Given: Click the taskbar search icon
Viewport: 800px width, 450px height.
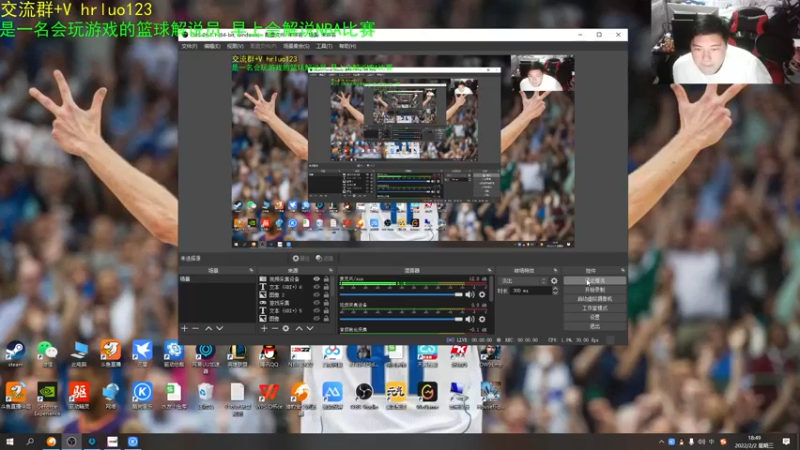Looking at the screenshot, I should click(x=30, y=441).
